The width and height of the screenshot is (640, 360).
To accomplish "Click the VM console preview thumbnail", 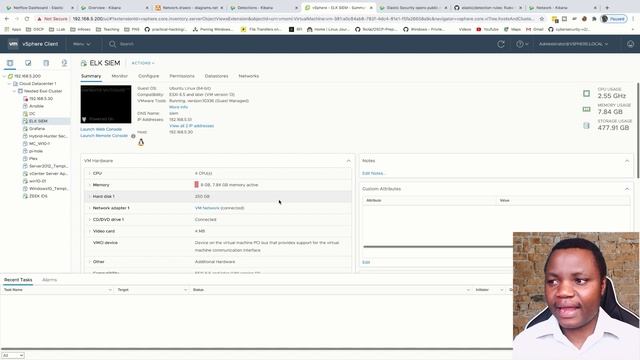I will point(106,104).
